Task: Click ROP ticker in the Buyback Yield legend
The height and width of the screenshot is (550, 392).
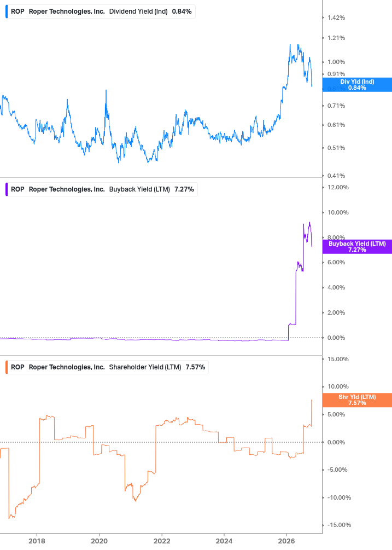Action: (x=17, y=189)
